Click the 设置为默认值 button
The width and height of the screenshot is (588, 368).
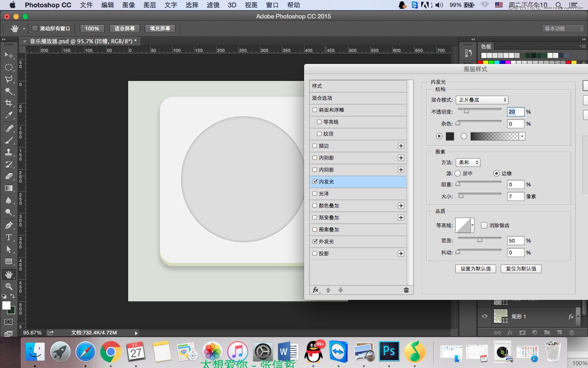pyautogui.click(x=475, y=269)
